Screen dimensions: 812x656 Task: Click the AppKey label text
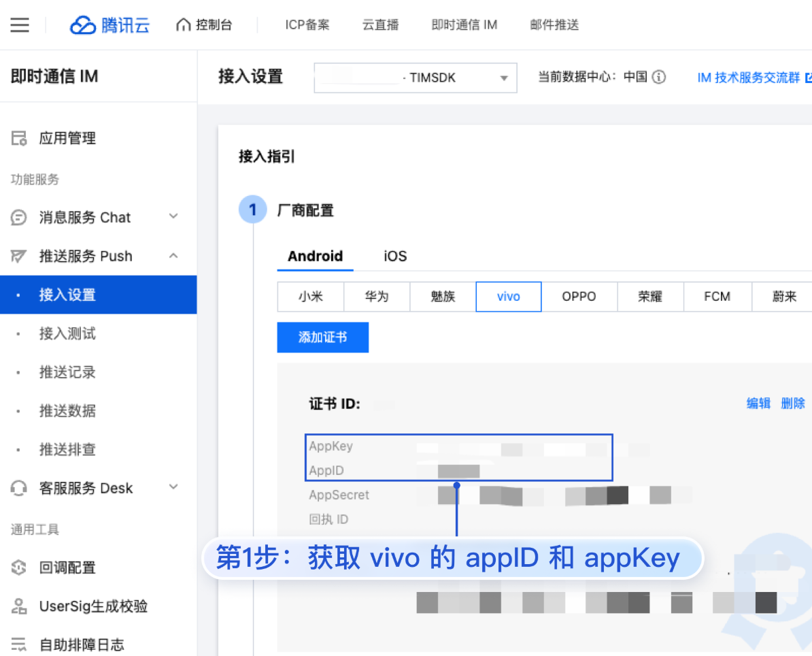331,446
